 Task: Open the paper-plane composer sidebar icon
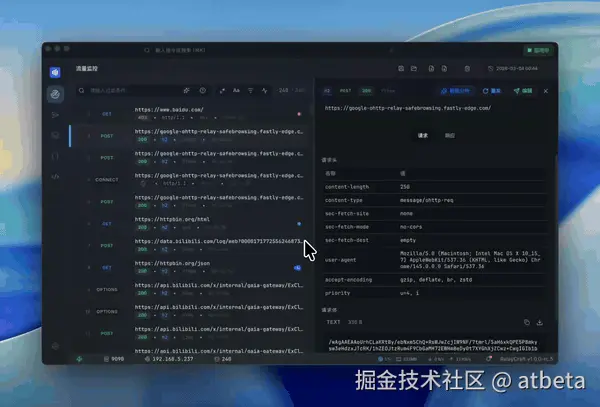coord(55,115)
